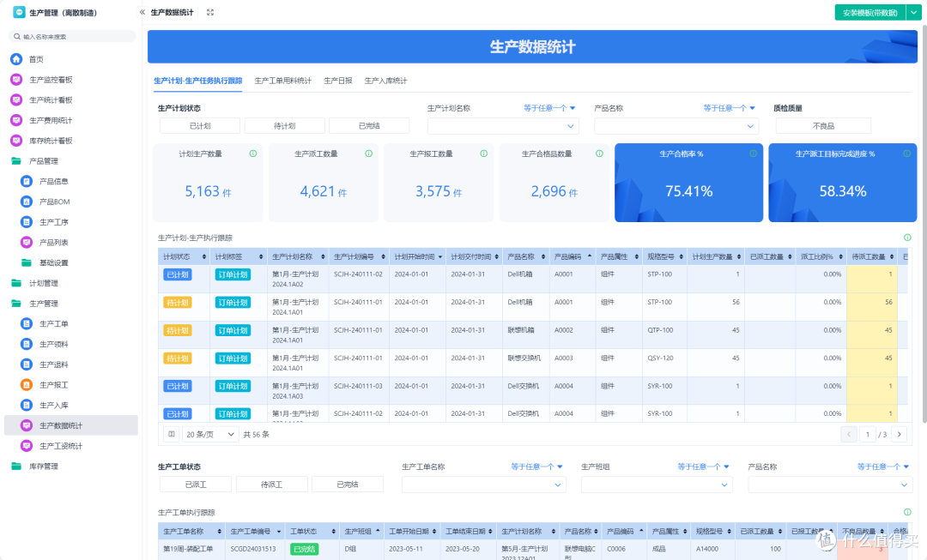Image resolution: width=927 pixels, height=560 pixels.
Task: Go to next page of plan table
Action: click(900, 434)
